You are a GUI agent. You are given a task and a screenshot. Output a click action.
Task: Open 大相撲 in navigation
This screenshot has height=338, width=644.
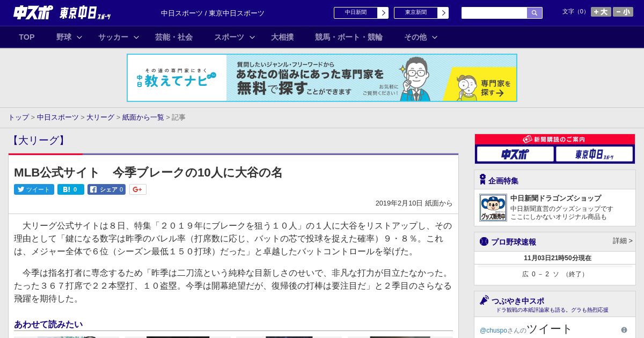click(x=282, y=37)
